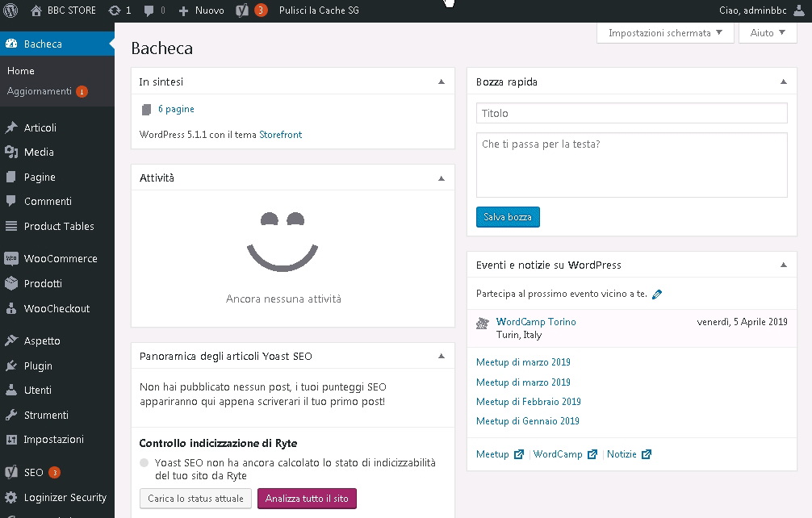Image resolution: width=812 pixels, height=518 pixels.
Task: Click the 'Che ti passa per la testa?' textarea
Action: [x=632, y=165]
